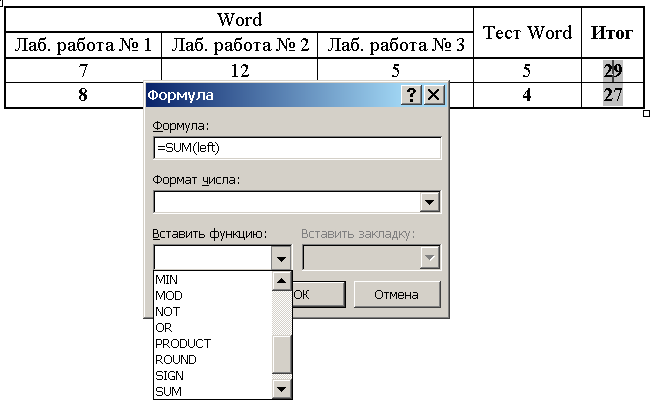The image size is (655, 411).
Task: Click the function list scroll up arrow
Action: (x=282, y=281)
